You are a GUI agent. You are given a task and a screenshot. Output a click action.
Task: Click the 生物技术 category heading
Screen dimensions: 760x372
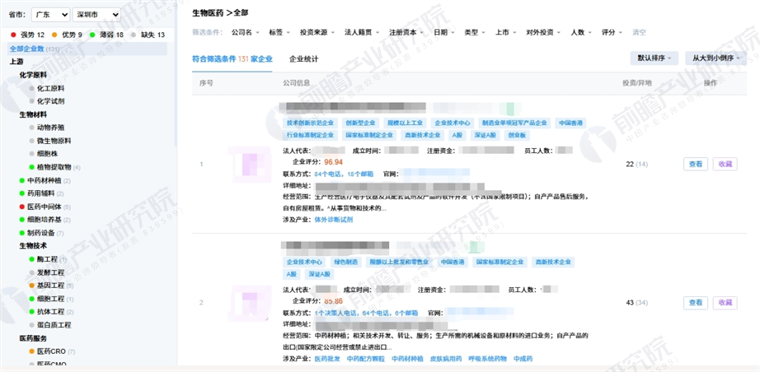click(x=33, y=246)
